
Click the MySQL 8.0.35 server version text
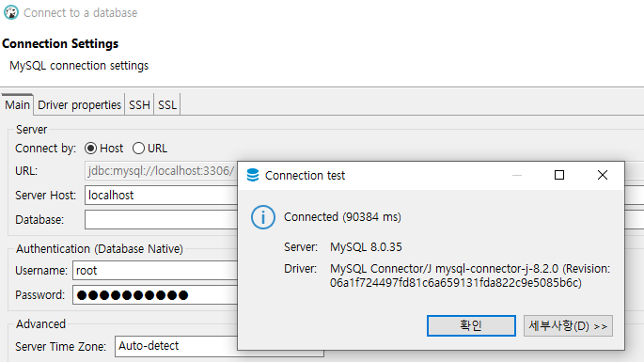click(366, 247)
